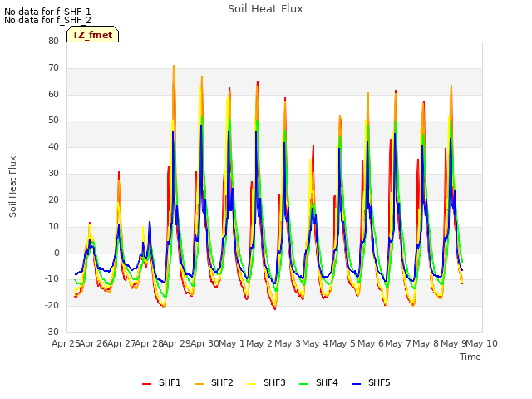The height and width of the screenshot is (399, 532).
Task: Click the blue SHF5 legend color marker
Action: click(x=357, y=384)
